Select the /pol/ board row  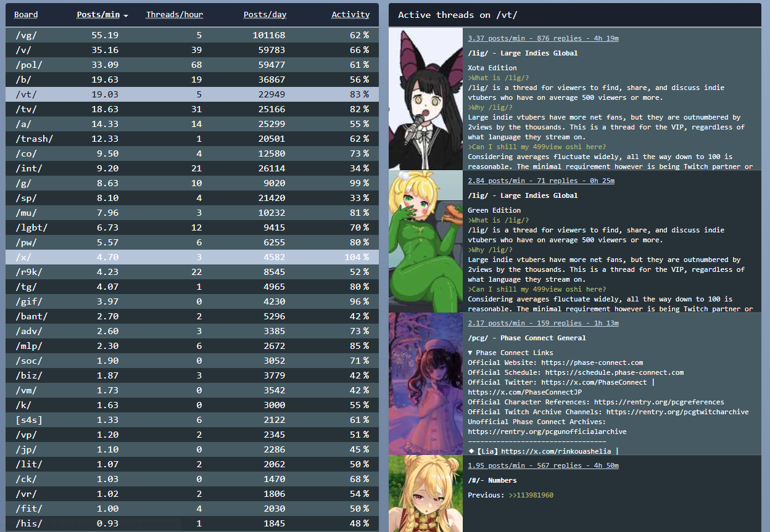tap(192, 65)
